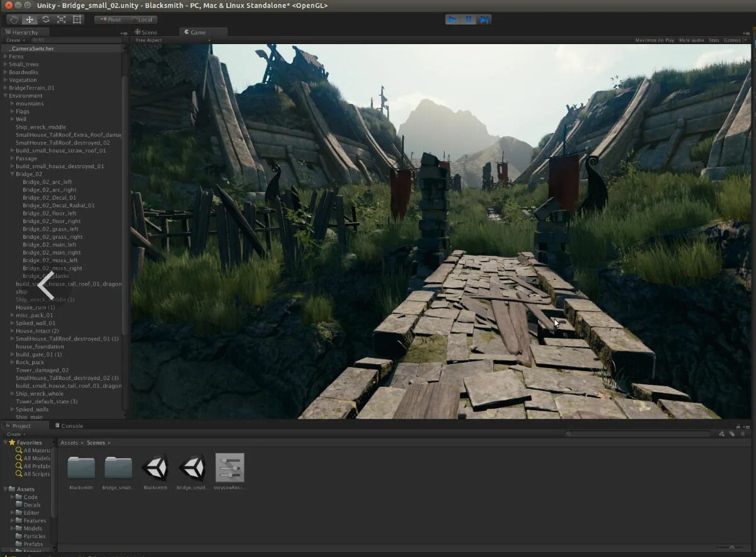The height and width of the screenshot is (557, 756).
Task: Select the Bridge_small Unity scene asset
Action: [x=192, y=468]
